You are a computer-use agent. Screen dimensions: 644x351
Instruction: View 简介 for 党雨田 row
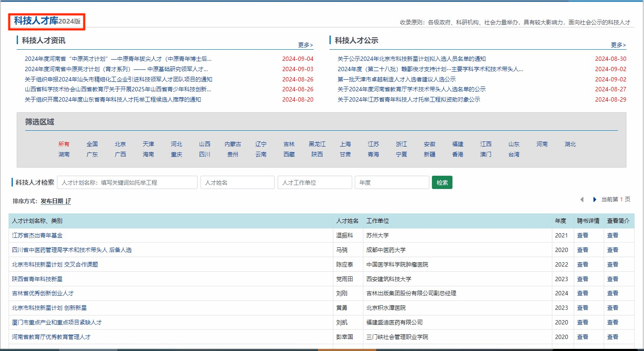coord(613,279)
